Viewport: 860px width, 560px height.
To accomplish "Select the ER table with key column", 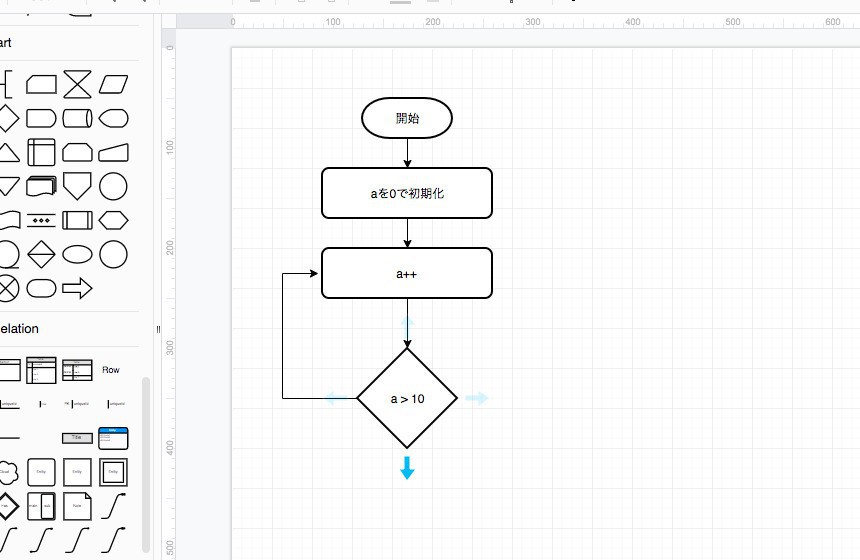I will pyautogui.click(x=41, y=370).
